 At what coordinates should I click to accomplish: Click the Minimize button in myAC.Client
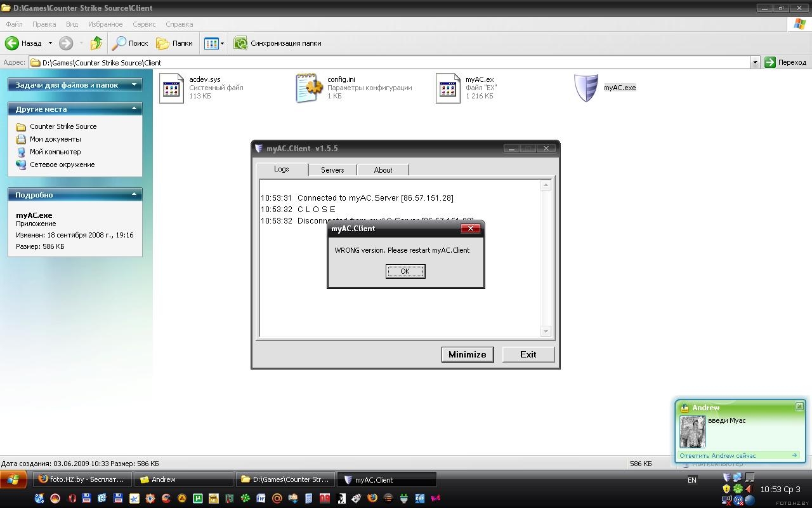(x=468, y=354)
